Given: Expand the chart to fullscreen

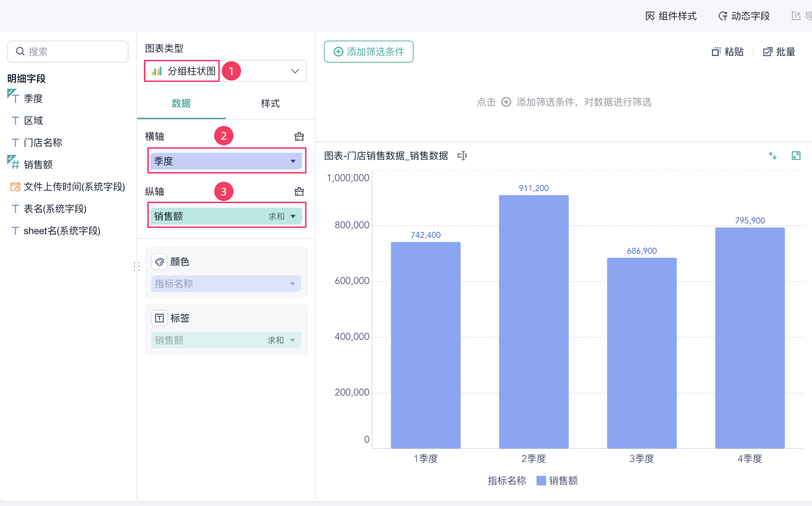Looking at the screenshot, I should tap(796, 156).
